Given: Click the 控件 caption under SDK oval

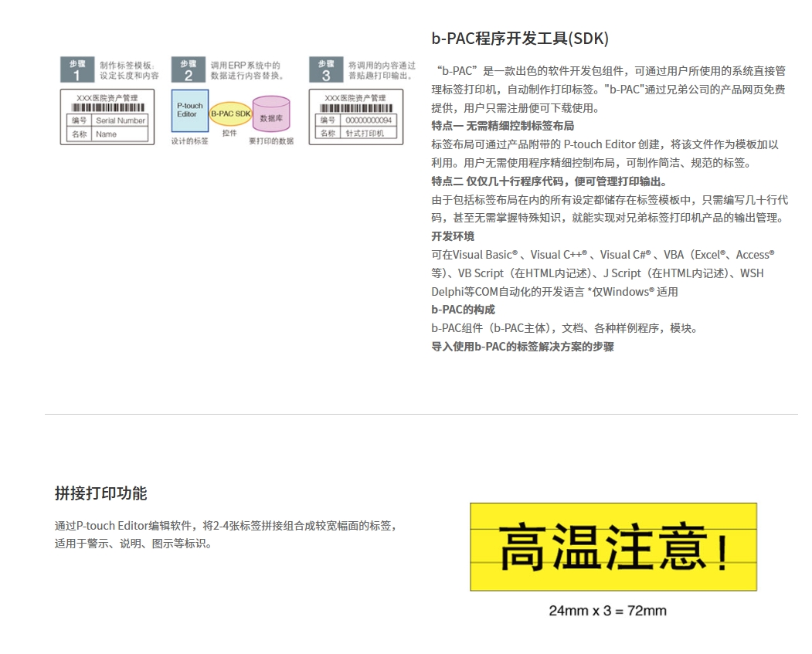Looking at the screenshot, I should pos(229,133).
